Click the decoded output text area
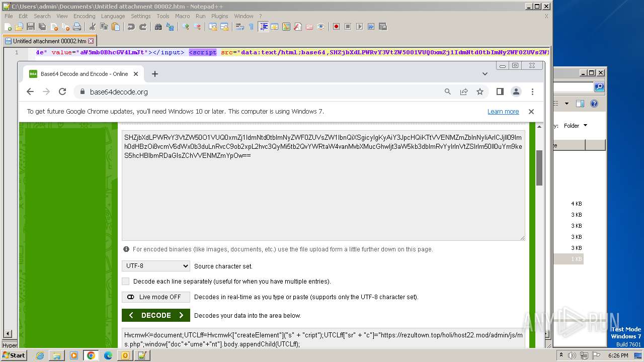 (324, 339)
